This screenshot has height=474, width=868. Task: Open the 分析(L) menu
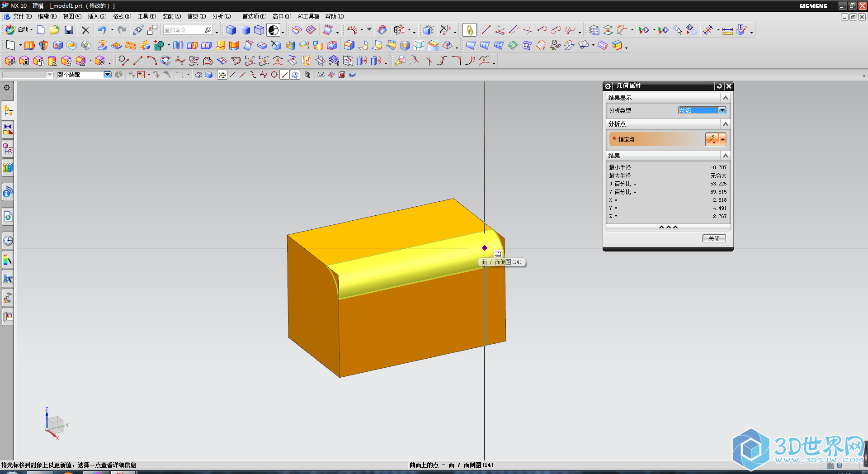[222, 16]
